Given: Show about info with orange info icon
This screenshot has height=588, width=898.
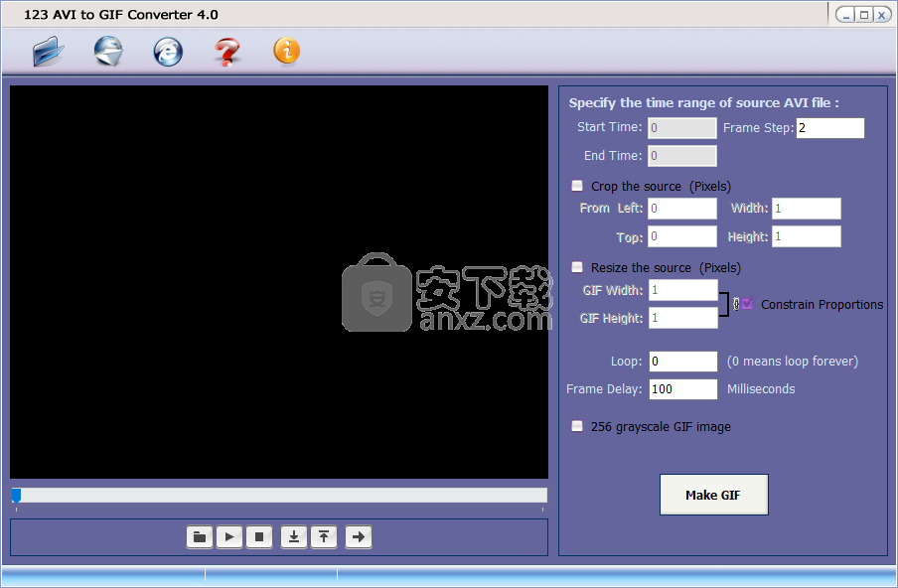Looking at the screenshot, I should point(286,51).
